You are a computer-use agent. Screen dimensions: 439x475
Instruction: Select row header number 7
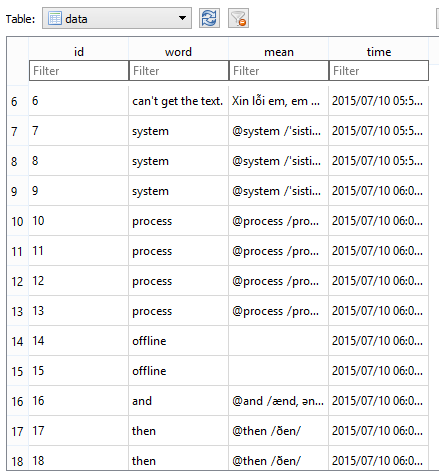[x=17, y=131]
